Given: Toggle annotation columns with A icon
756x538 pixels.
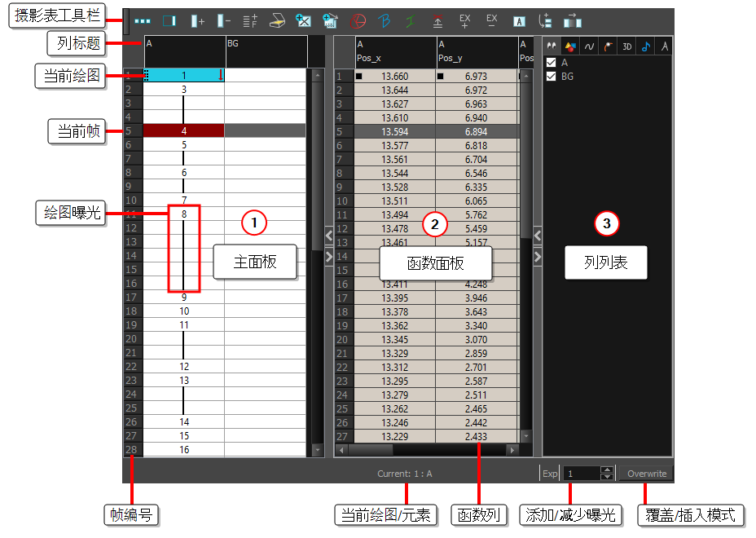Looking at the screenshot, I should (665, 46).
